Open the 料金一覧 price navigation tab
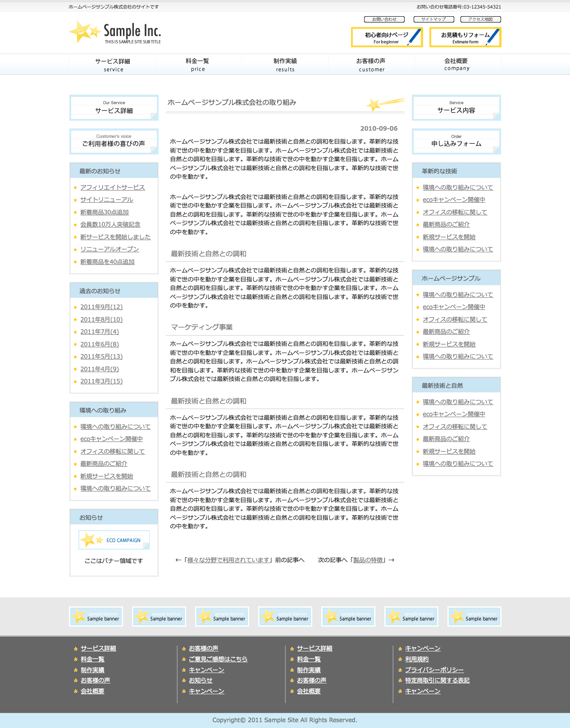Viewport: 570px width, 728px height. point(197,64)
